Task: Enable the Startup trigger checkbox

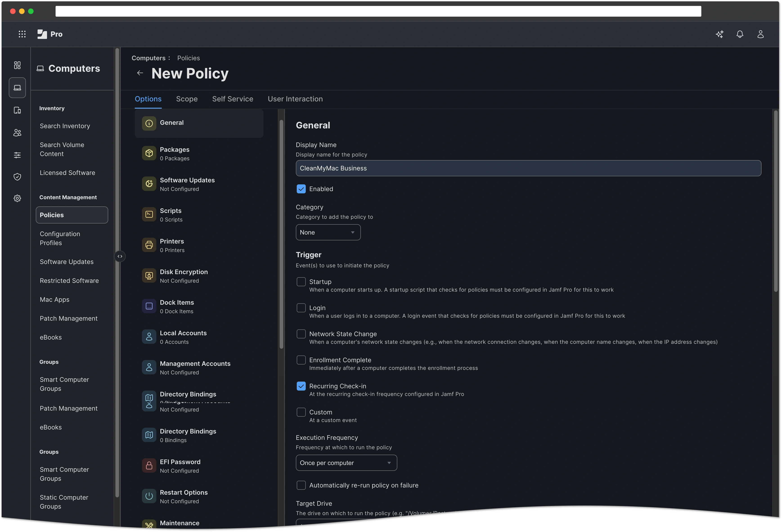Action: click(301, 282)
